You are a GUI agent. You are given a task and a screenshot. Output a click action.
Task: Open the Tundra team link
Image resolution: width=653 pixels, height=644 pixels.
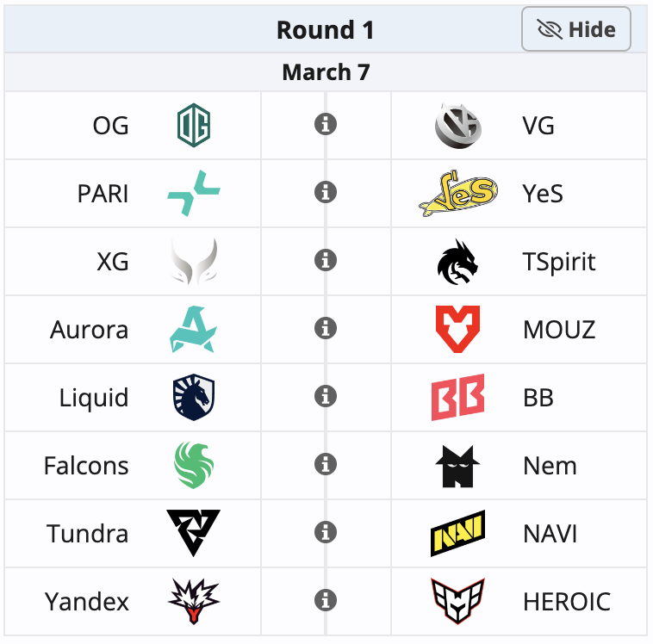point(88,534)
